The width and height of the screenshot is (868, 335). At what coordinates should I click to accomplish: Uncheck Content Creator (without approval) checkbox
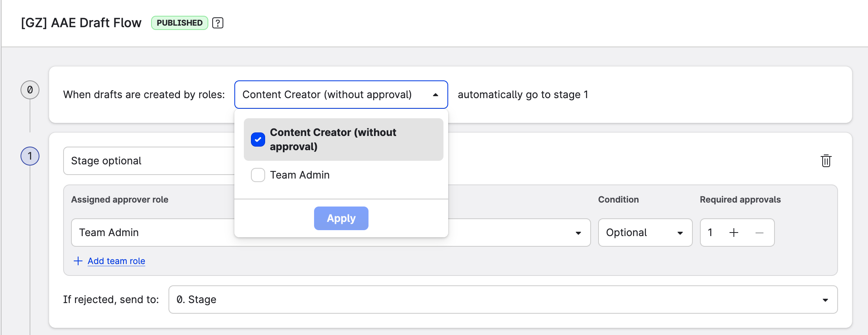pos(258,140)
